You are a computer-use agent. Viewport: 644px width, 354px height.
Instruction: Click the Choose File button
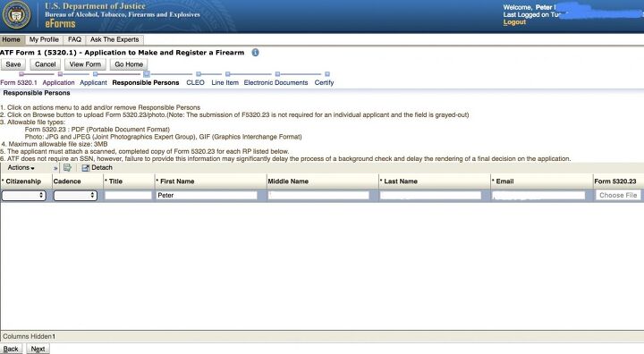point(618,196)
